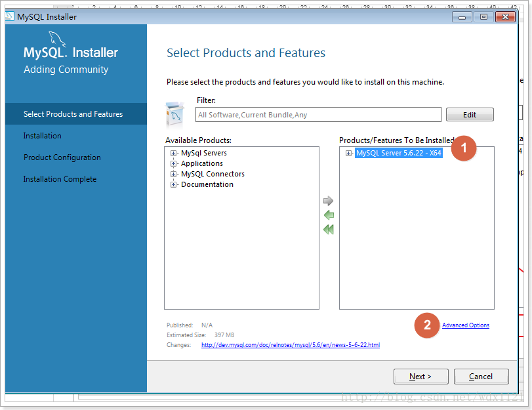The width and height of the screenshot is (532, 410).
Task: Expand the Applications tree node
Action: tap(173, 163)
